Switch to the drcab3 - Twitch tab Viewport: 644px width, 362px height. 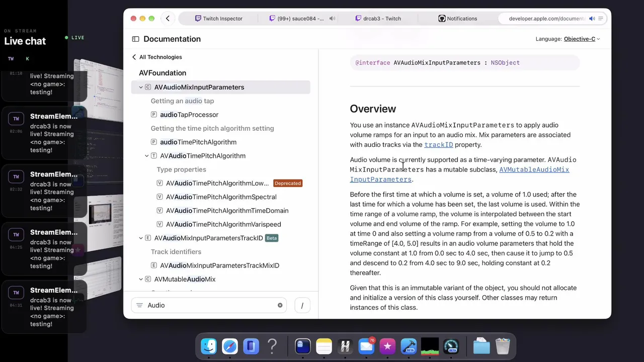pos(378,19)
